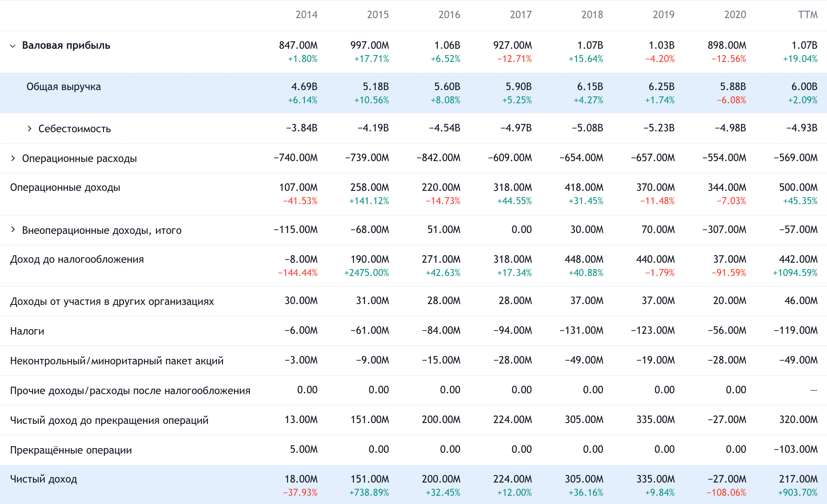This screenshot has height=504, width=827.
Task: Click cost value −3.84B
Action: coord(302,128)
